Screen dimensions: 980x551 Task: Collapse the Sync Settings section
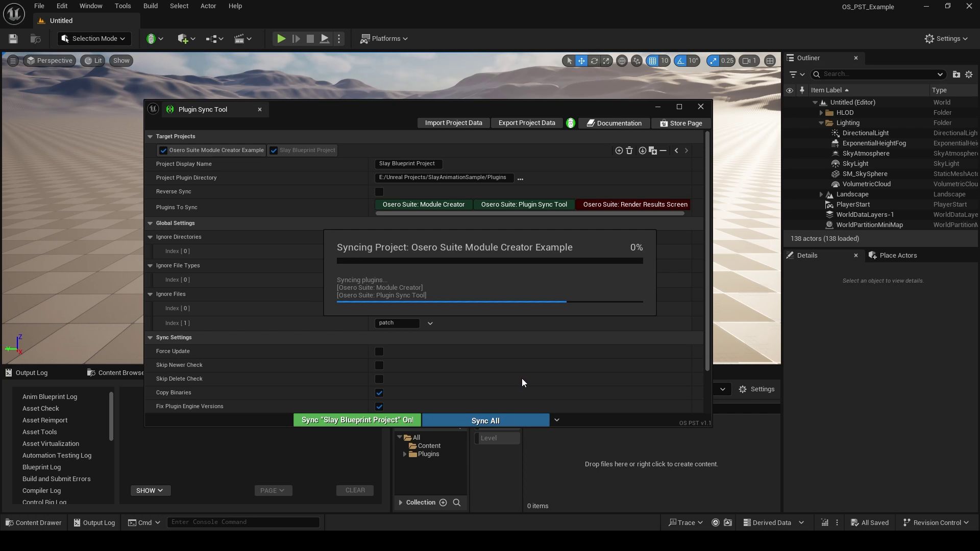(x=150, y=338)
